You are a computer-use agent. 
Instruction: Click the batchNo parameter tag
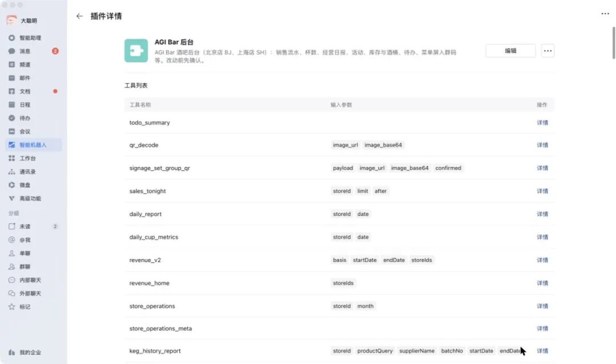(x=452, y=351)
